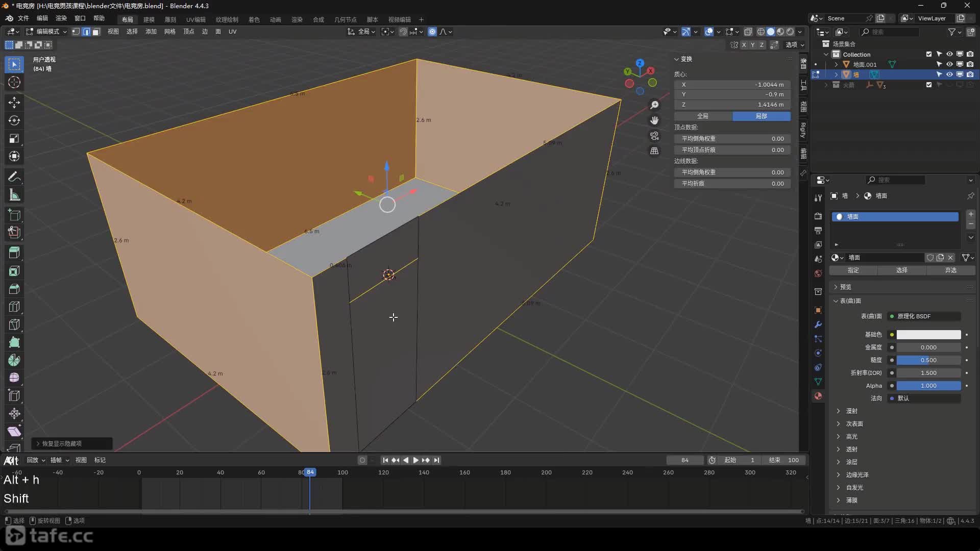The image size is (980, 551).
Task: Open the Modifier properties wrench tab
Action: 818,324
